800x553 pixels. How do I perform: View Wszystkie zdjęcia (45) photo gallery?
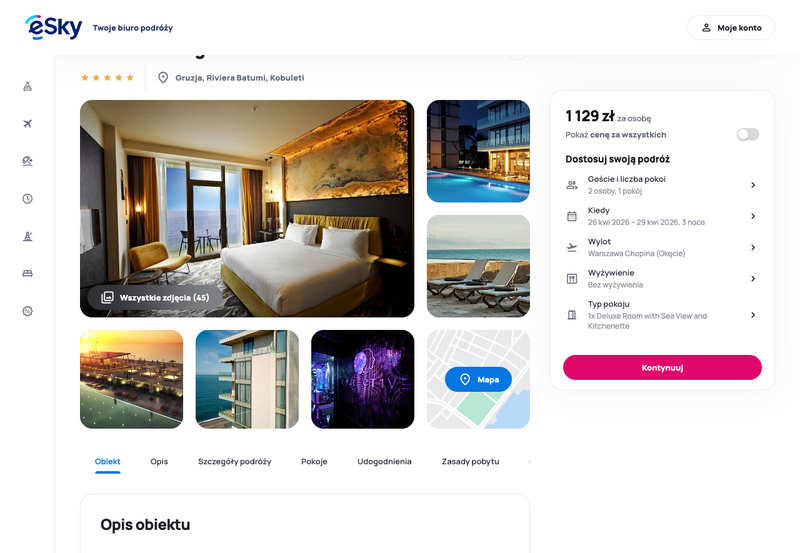155,297
